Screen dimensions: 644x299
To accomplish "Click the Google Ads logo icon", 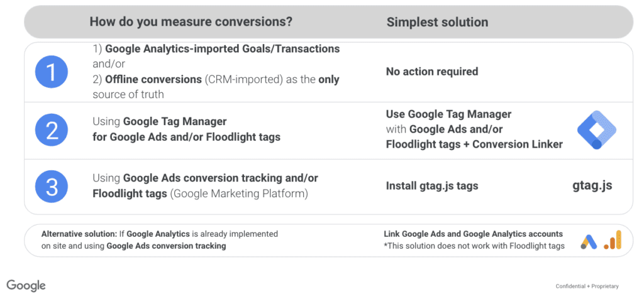I will point(589,241).
